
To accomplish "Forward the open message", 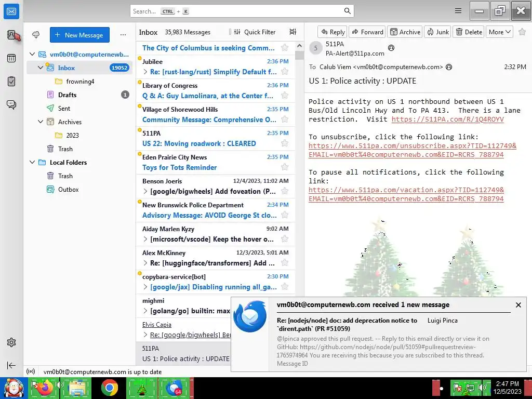I will 367,32.
